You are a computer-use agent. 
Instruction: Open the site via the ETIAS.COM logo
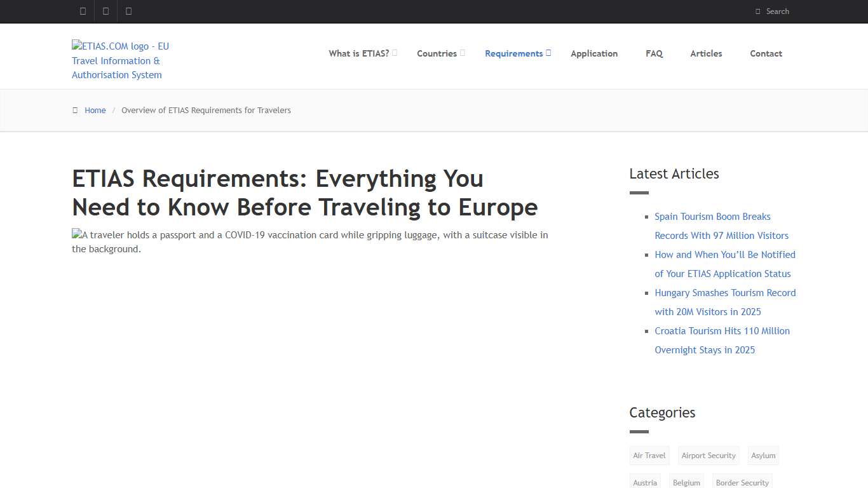[x=120, y=60]
